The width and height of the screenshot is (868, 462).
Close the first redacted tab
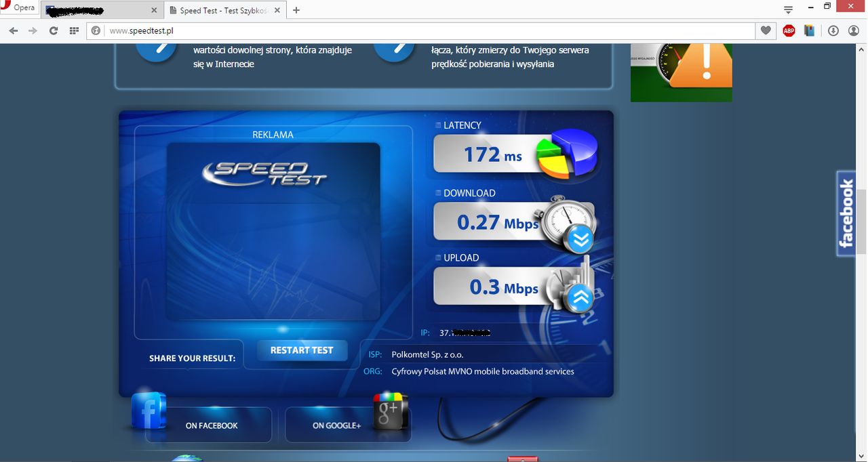click(x=154, y=10)
